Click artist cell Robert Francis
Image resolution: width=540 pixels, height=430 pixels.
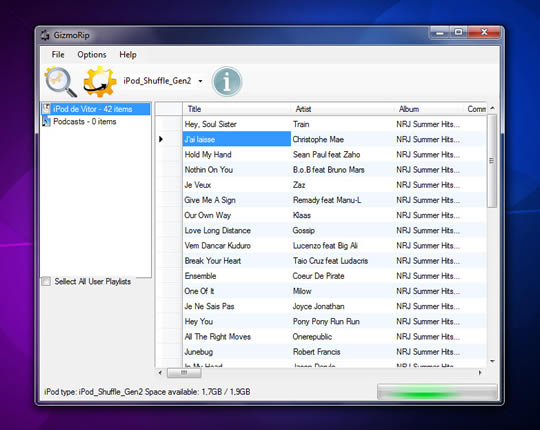(x=342, y=352)
